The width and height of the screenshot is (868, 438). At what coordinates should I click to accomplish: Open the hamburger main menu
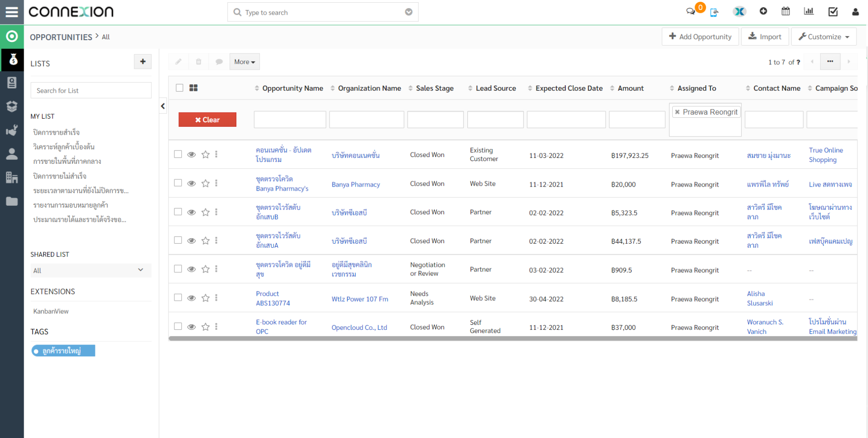click(x=12, y=12)
